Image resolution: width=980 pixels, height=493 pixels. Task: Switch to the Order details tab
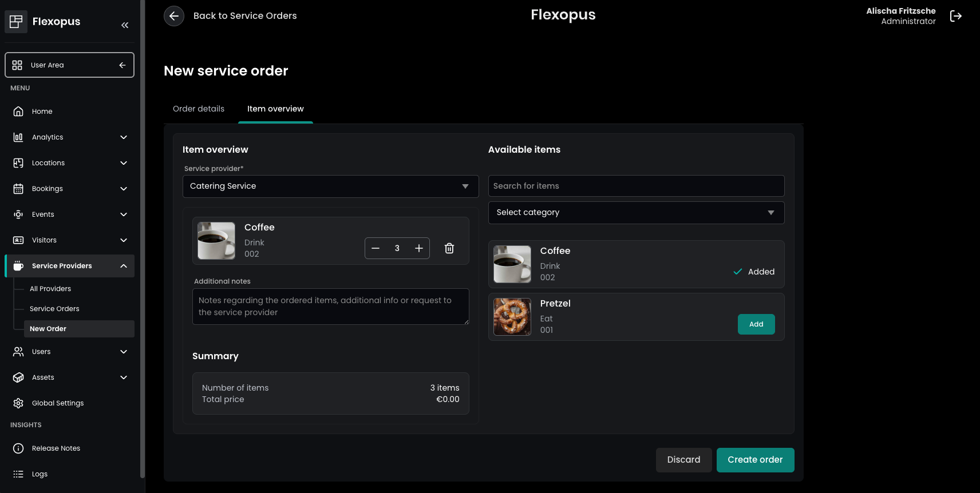199,109
